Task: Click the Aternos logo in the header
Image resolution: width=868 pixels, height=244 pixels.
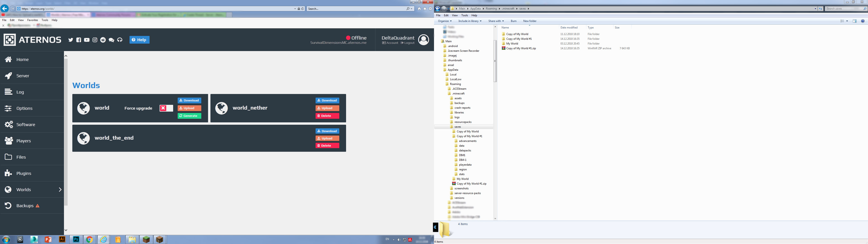Action: coord(33,40)
